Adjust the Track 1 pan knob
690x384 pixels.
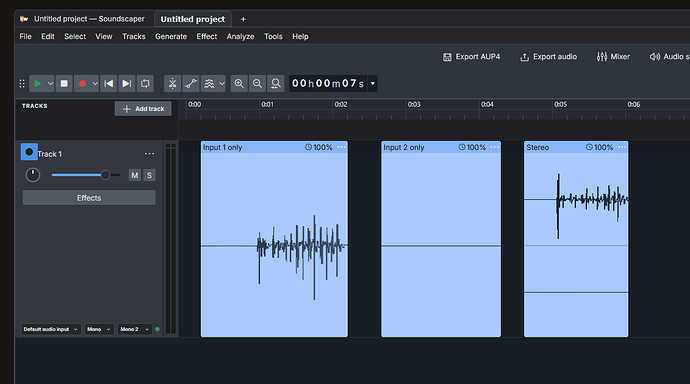(33, 175)
